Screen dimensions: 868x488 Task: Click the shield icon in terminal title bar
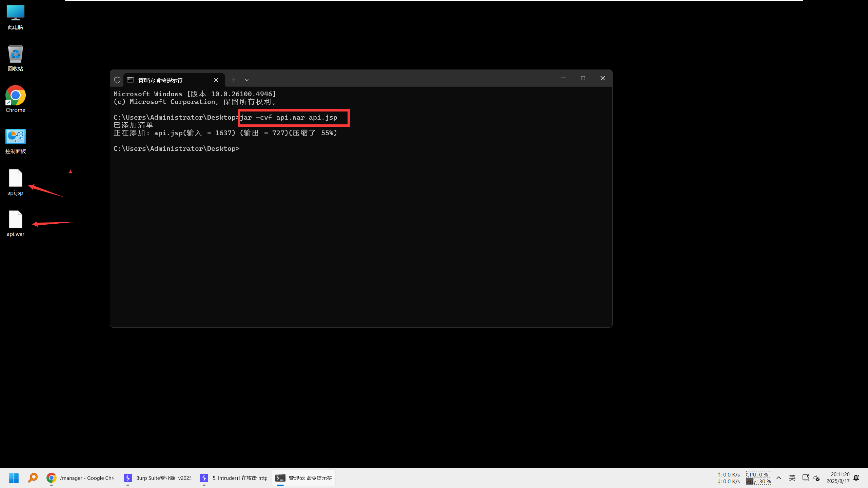[117, 80]
